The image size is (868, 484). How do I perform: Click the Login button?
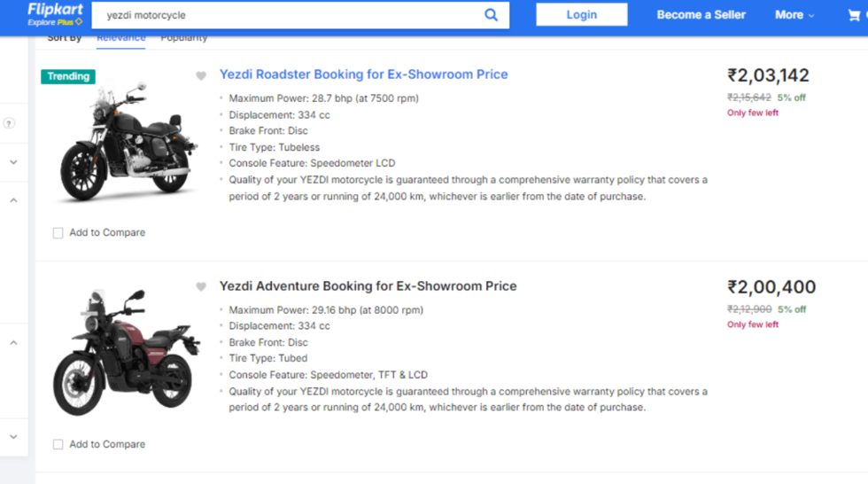(x=581, y=15)
